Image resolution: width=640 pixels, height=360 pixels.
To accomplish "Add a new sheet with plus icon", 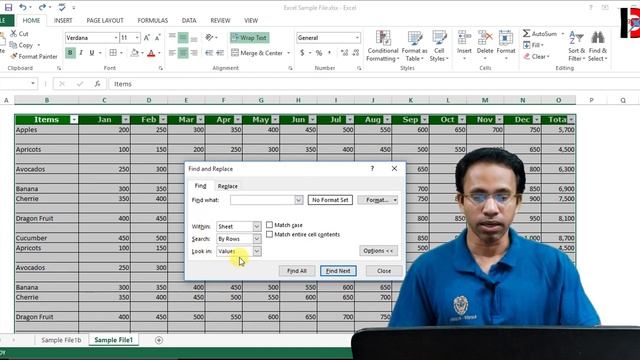I will click(159, 340).
